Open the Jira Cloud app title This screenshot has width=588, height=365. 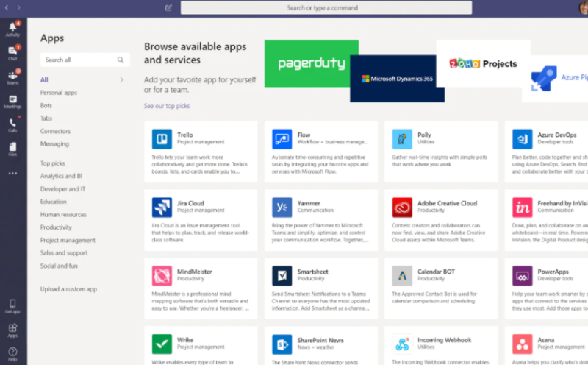click(190, 203)
